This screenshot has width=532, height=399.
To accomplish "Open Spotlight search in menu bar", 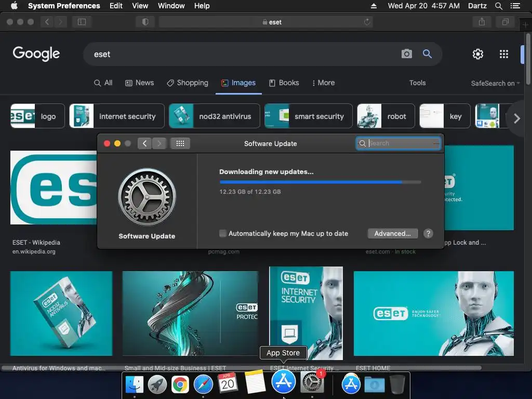I will tap(498, 6).
